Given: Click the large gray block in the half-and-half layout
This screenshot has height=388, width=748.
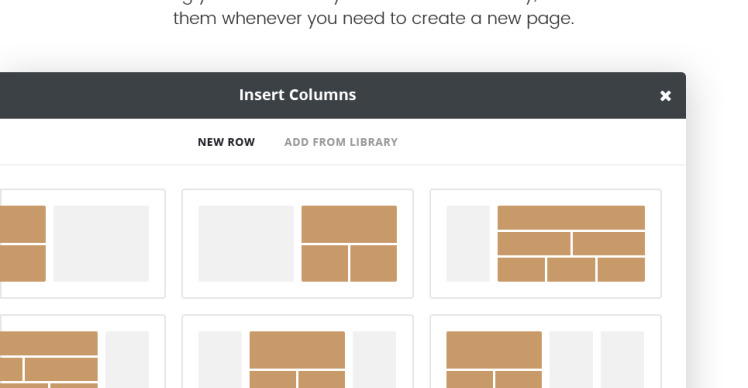Looking at the screenshot, I should (246, 243).
